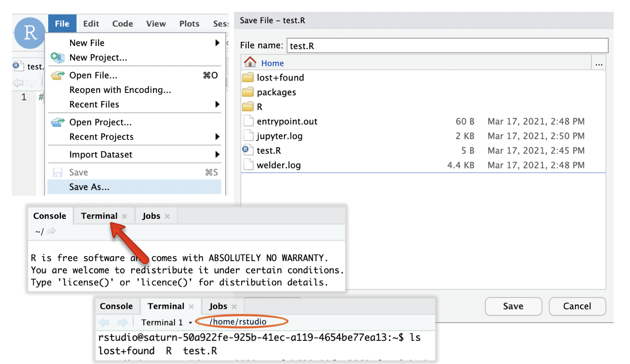The image size is (630, 364).
Task: Click the 4.4 KB file size
Action: 461,165
